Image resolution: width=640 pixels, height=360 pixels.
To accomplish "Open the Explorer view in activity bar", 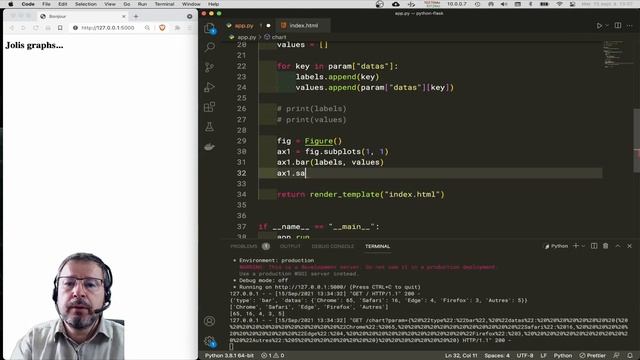I will pyautogui.click(x=209, y=28).
